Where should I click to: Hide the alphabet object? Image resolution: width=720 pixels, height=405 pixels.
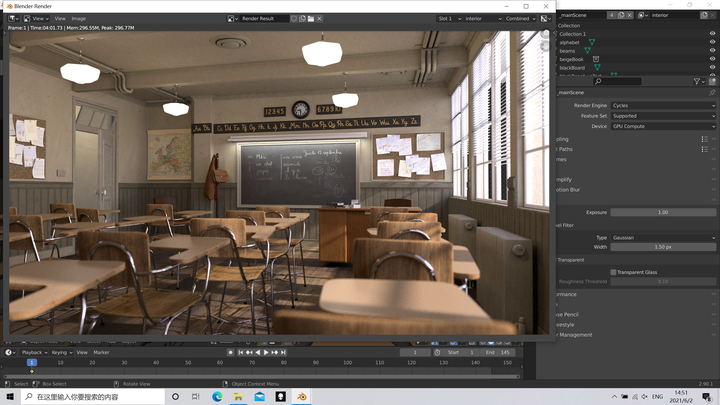712,42
